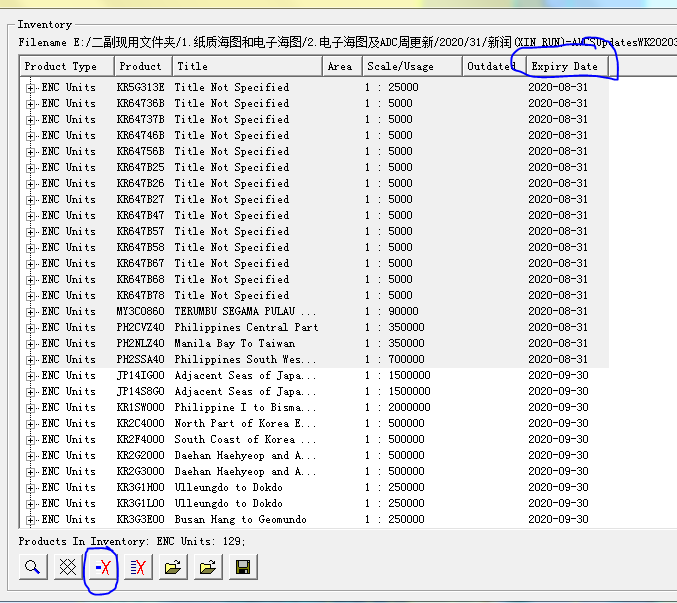Select product code KR3G1L00
The width and height of the screenshot is (677, 603).
point(140,503)
